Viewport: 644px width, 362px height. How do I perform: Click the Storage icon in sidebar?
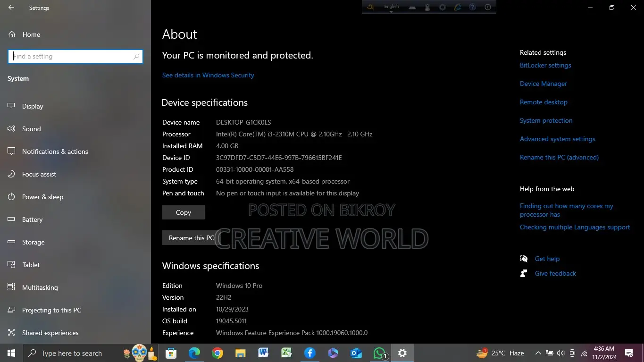(12, 242)
